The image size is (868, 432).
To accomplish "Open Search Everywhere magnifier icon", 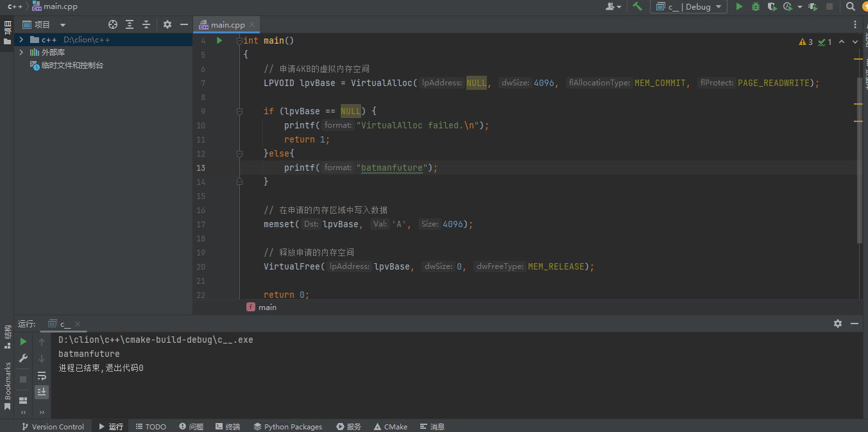I will [850, 6].
